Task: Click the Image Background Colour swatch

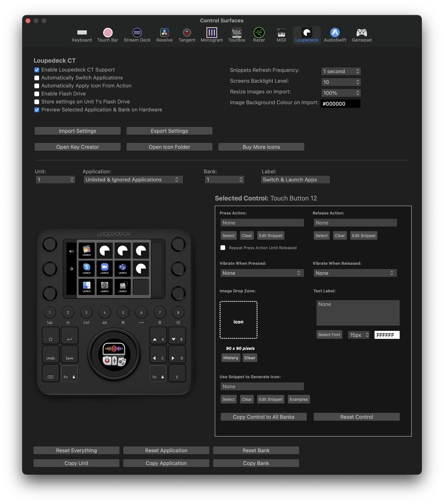Action: [340, 104]
